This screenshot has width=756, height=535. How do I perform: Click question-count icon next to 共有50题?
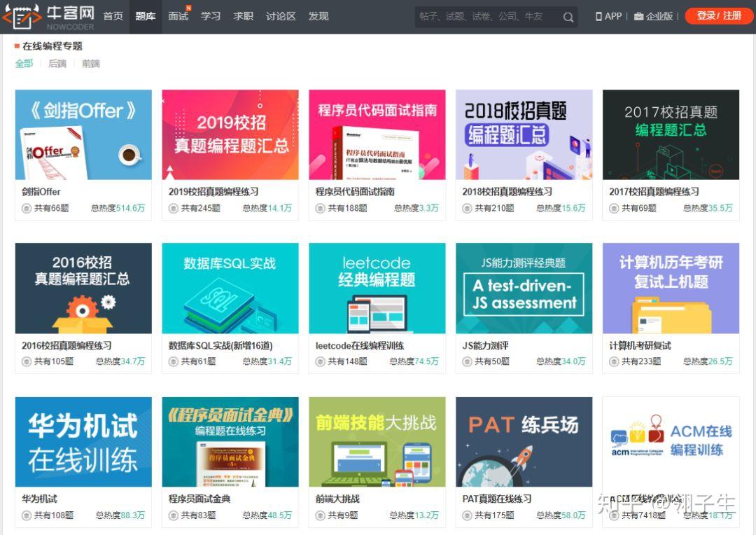point(467,362)
